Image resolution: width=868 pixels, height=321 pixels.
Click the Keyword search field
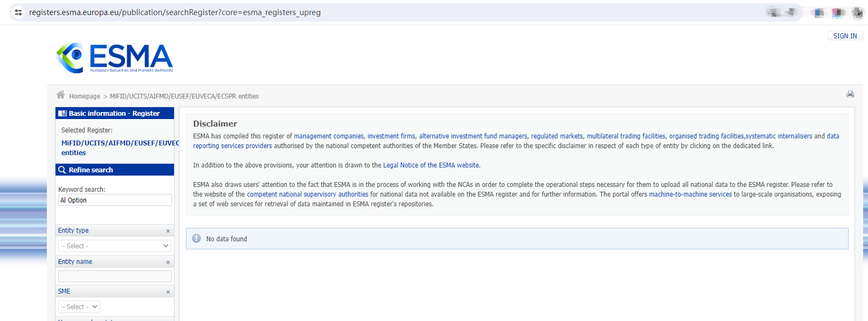click(x=115, y=200)
